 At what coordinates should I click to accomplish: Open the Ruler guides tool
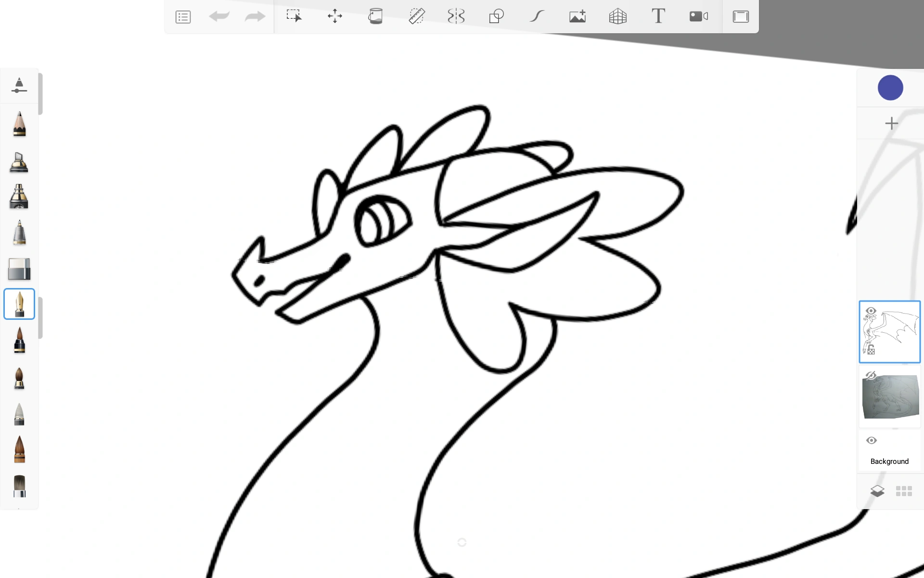click(x=416, y=16)
